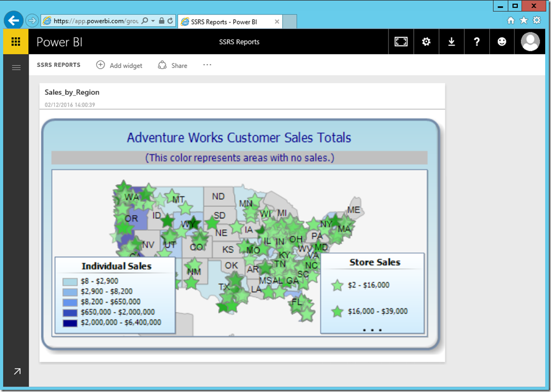
Task: Open the user profile avatar
Action: point(530,42)
